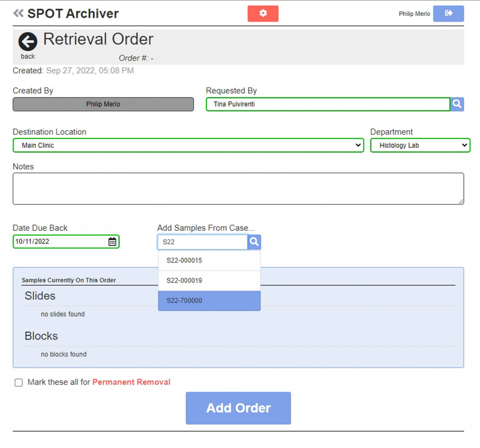The width and height of the screenshot is (480, 448).
Task: Click the Add Samples From Case input
Action: [x=202, y=242]
